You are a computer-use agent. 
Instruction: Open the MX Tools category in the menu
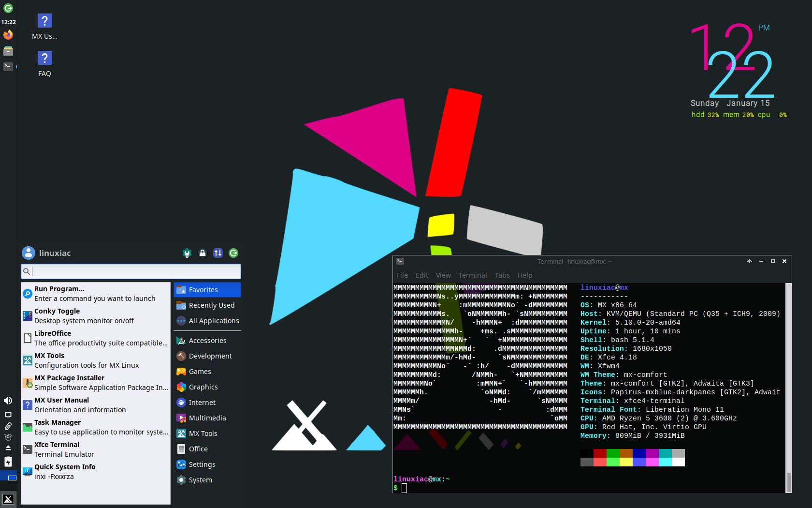pos(207,433)
